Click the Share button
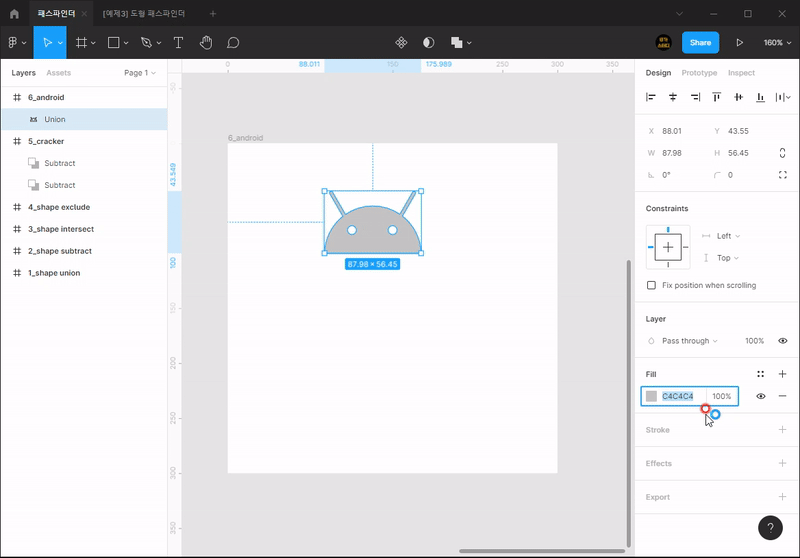Screen dimensions: 800x558 [x=700, y=43]
